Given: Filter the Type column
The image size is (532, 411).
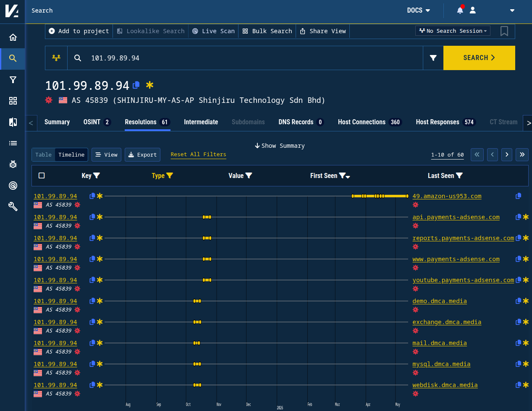Looking at the screenshot, I should [170, 175].
